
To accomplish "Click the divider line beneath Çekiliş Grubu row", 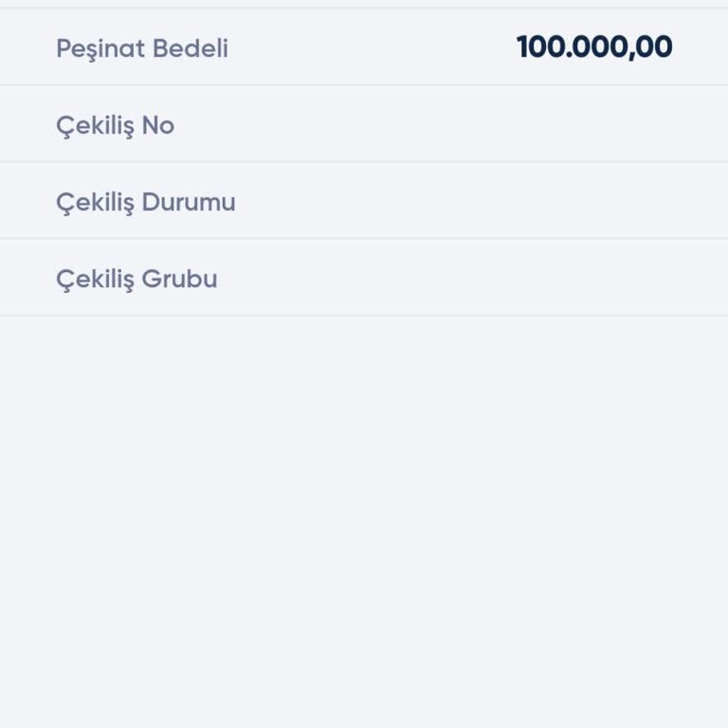I will [x=364, y=316].
